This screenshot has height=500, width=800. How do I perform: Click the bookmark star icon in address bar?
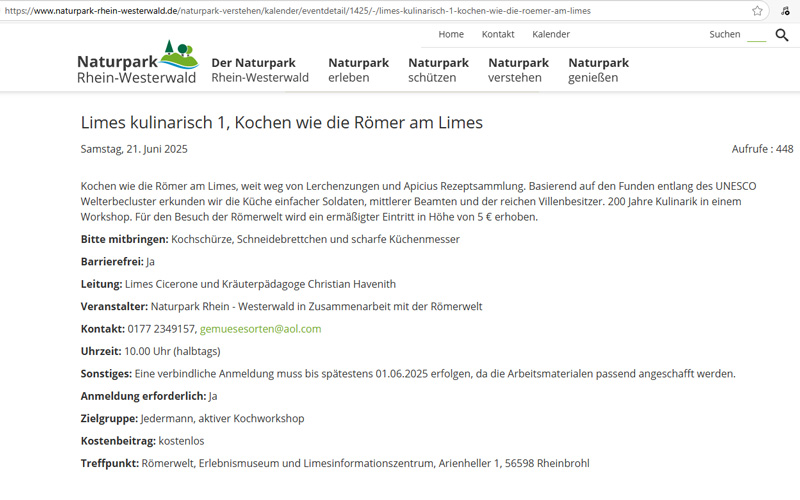click(757, 11)
